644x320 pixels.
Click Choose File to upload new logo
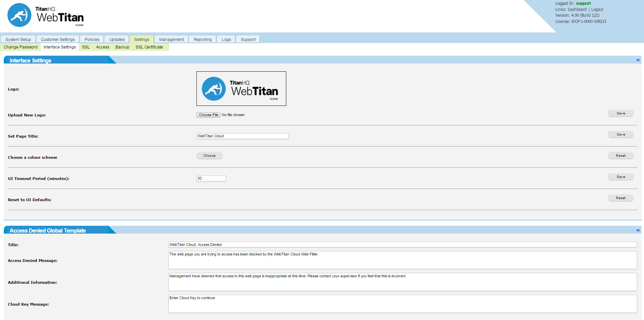pos(208,115)
